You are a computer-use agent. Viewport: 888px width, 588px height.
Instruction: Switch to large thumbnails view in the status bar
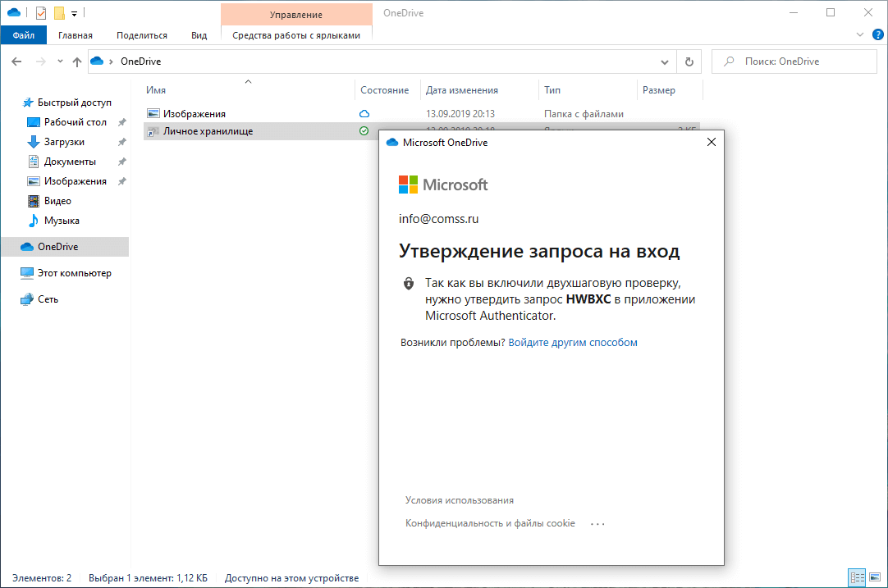[875, 577]
